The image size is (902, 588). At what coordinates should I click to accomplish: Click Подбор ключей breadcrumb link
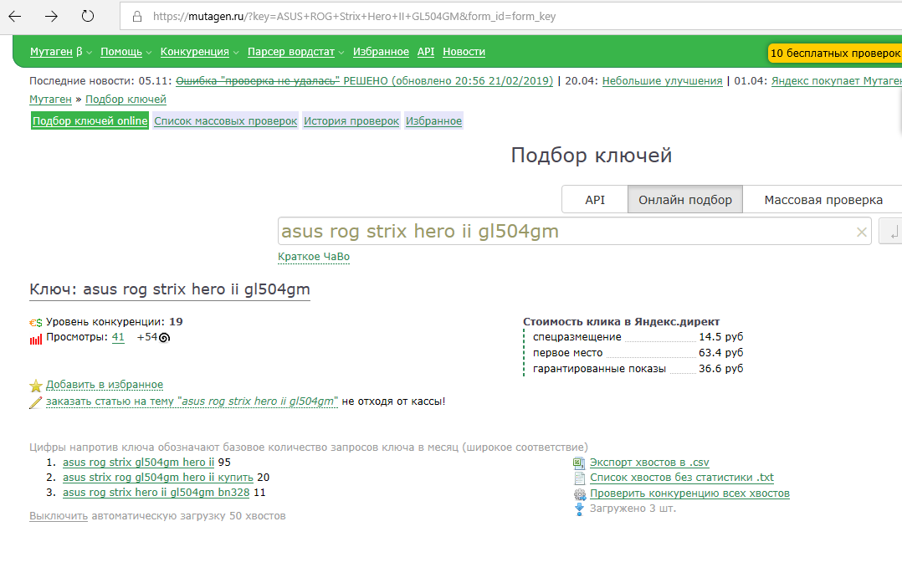click(126, 100)
